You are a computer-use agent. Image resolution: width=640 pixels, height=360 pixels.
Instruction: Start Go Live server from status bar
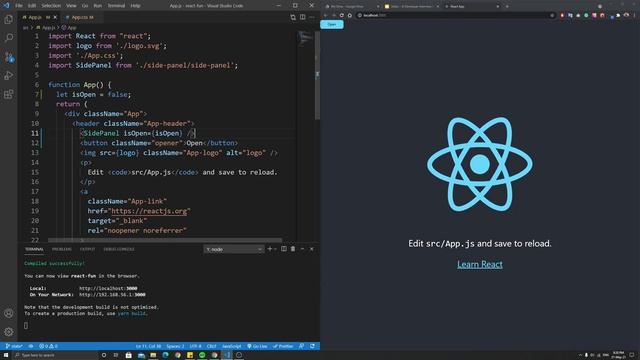[x=257, y=346]
